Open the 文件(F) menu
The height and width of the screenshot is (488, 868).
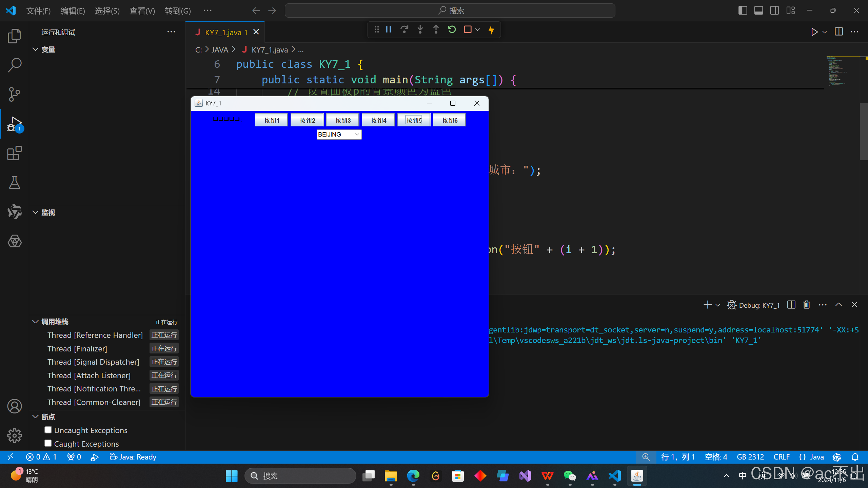[x=38, y=11]
